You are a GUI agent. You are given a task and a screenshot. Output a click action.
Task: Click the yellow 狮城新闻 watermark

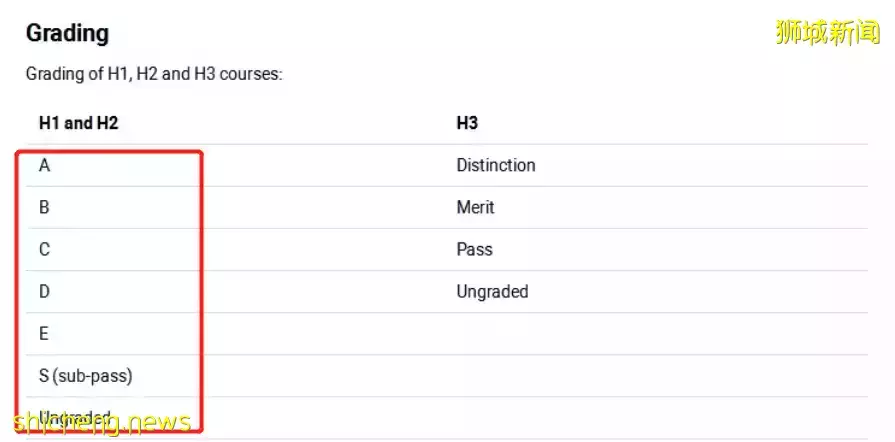click(x=826, y=32)
